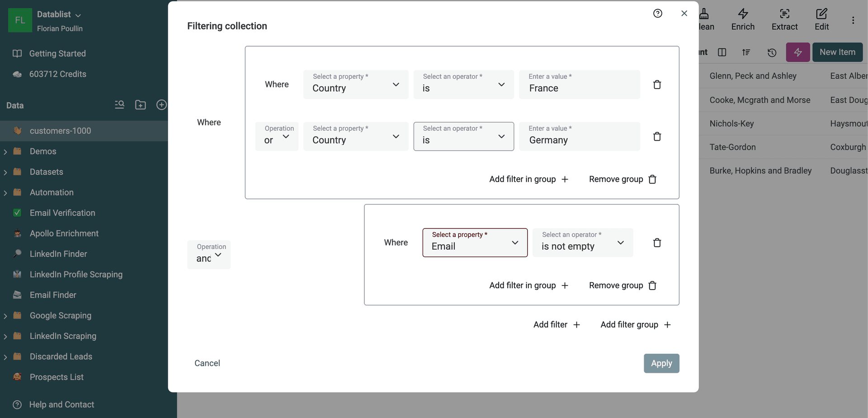Viewport: 868px width, 418px height.
Task: Expand the Demos folder
Action: pos(5,151)
